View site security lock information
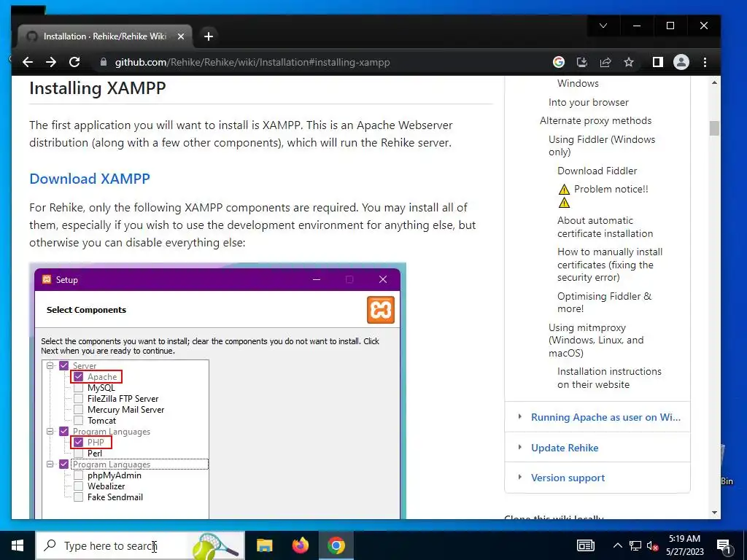The height and width of the screenshot is (560, 747). point(103,62)
